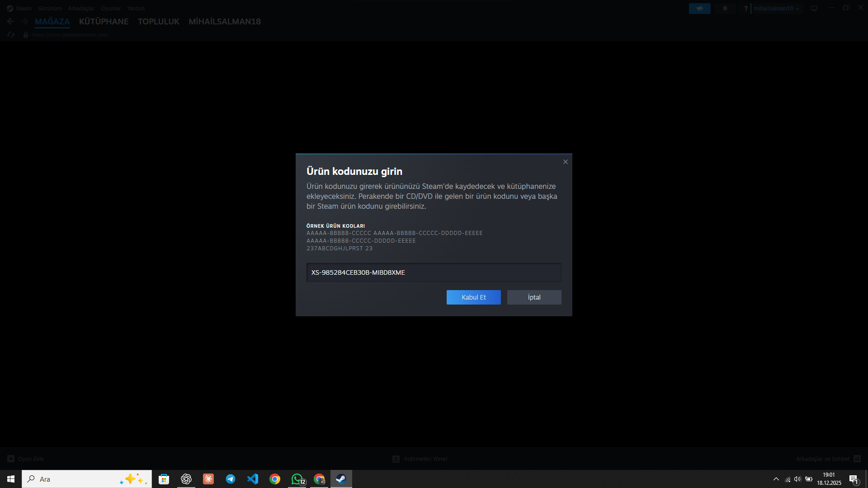The width and height of the screenshot is (868, 488).
Task: Show hidden system tray icons
Action: (x=776, y=479)
